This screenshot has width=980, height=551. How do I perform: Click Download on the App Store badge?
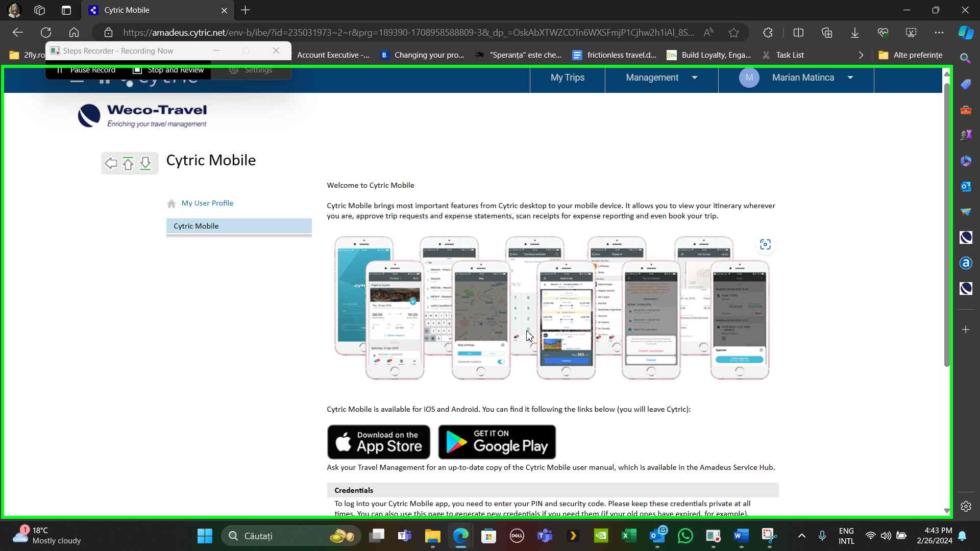pyautogui.click(x=378, y=442)
